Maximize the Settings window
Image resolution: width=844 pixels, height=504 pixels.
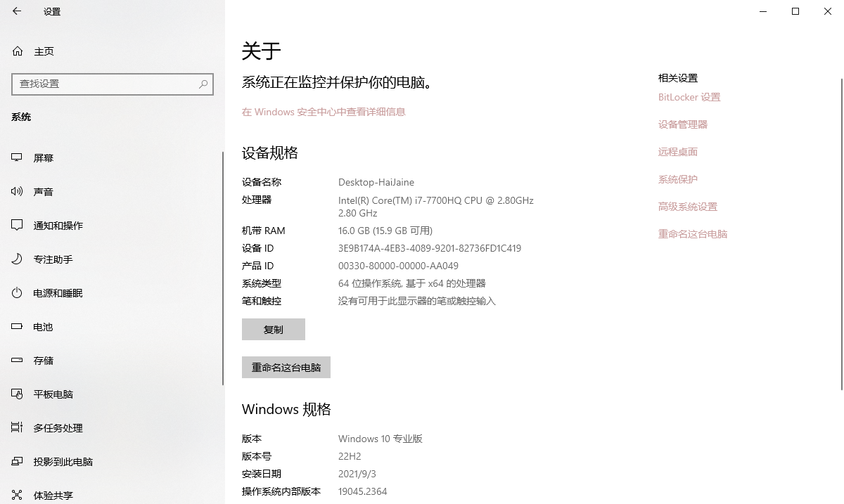795,11
